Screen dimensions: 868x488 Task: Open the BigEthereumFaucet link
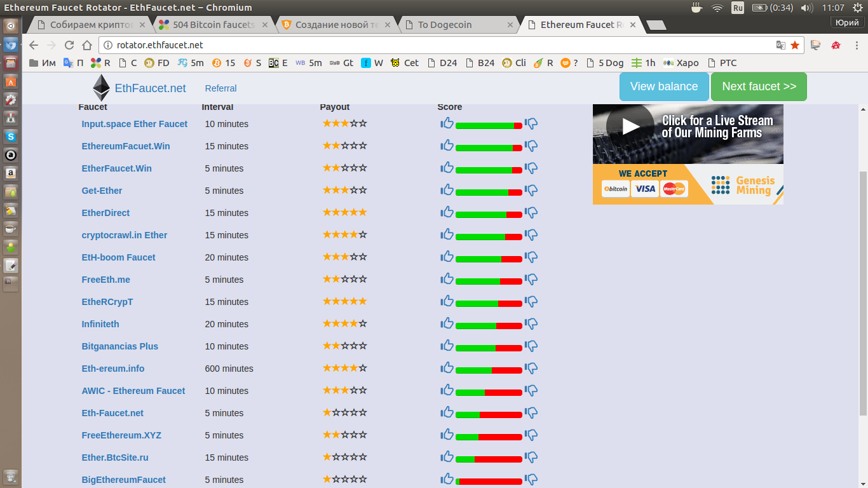[x=123, y=480]
